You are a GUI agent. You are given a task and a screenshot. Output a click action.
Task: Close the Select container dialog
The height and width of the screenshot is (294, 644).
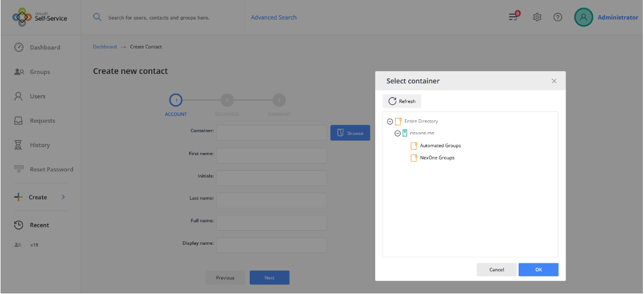click(x=554, y=81)
